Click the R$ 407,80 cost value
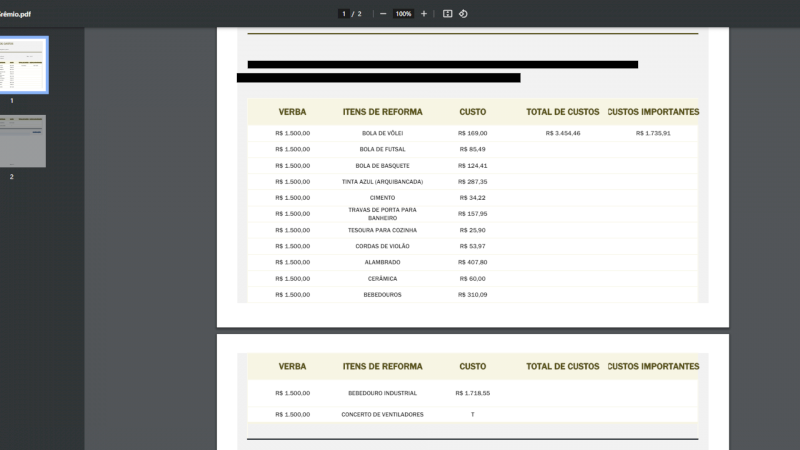Image resolution: width=800 pixels, height=450 pixels. pos(472,262)
